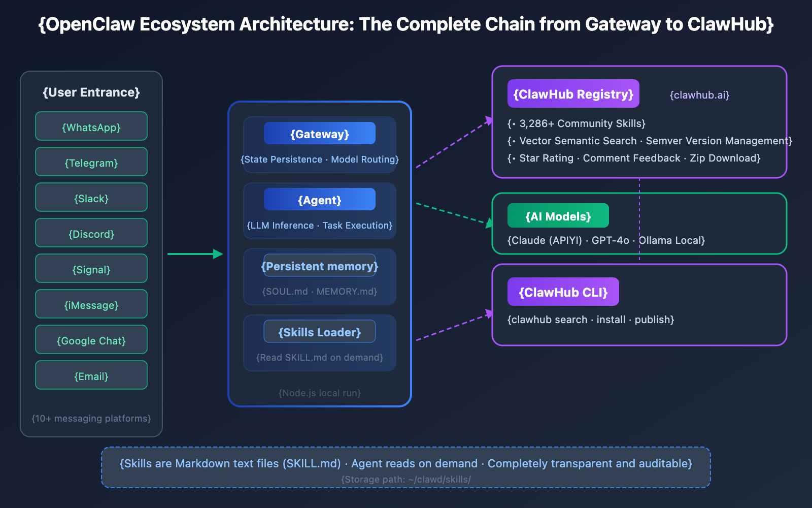Click the clawhub.ai link
This screenshot has height=508, width=812.
(x=700, y=94)
